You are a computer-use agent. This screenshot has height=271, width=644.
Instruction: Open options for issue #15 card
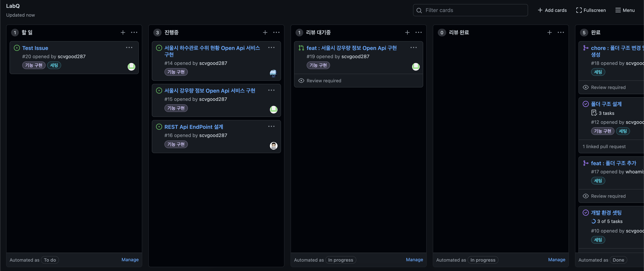click(x=271, y=90)
